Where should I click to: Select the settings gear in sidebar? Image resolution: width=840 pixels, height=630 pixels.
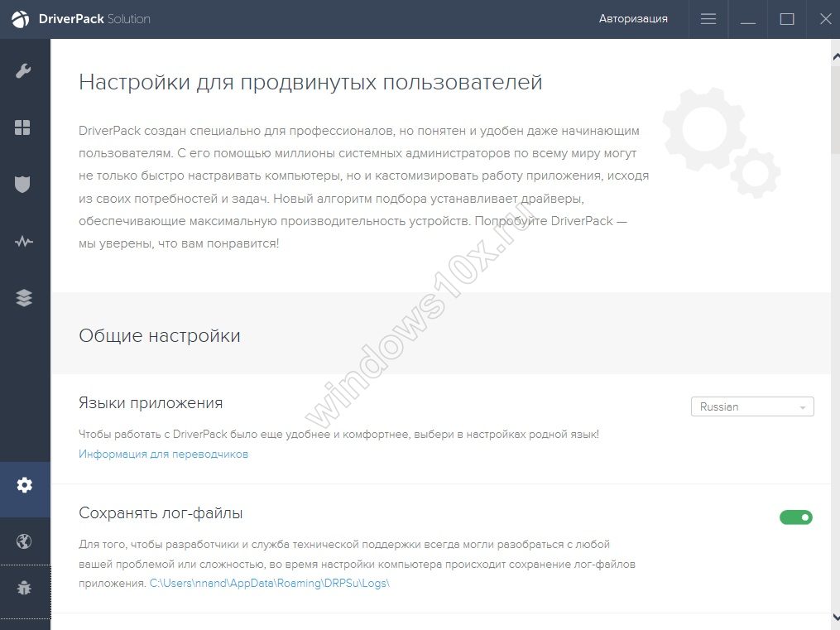25,485
